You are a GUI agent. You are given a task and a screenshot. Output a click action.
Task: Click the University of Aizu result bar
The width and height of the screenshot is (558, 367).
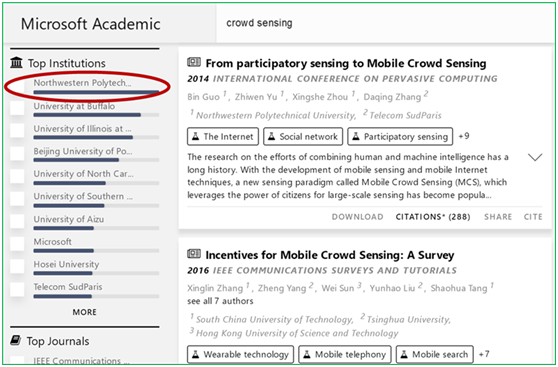(96, 228)
